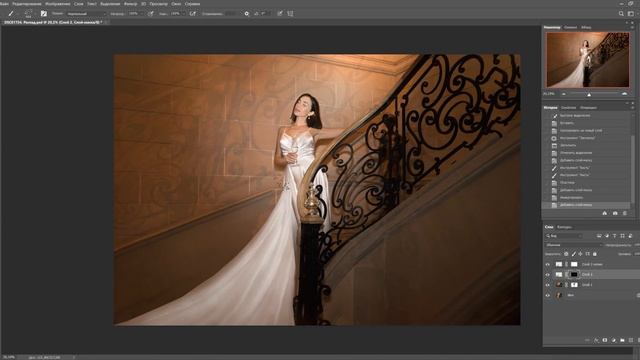Image resolution: width=640 pixels, height=360 pixels.
Task: Open the Файл menu
Action: coord(4,4)
